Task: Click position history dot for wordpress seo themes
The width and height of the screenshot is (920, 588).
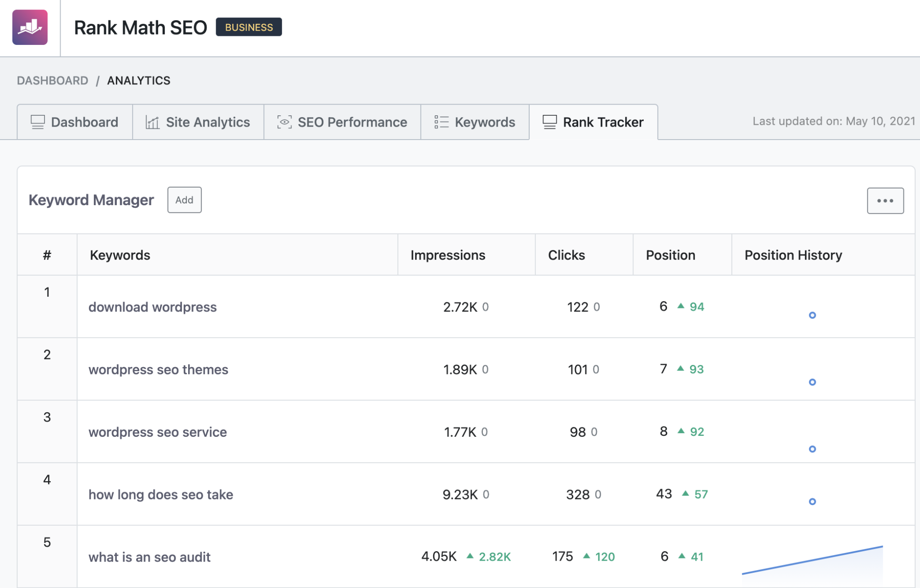Action: 812,382
